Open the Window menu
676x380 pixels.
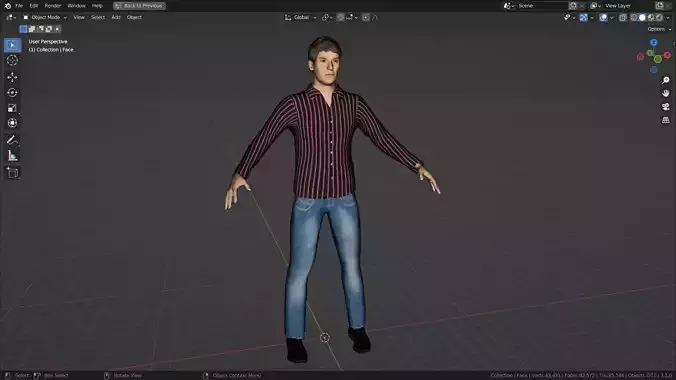pos(76,6)
